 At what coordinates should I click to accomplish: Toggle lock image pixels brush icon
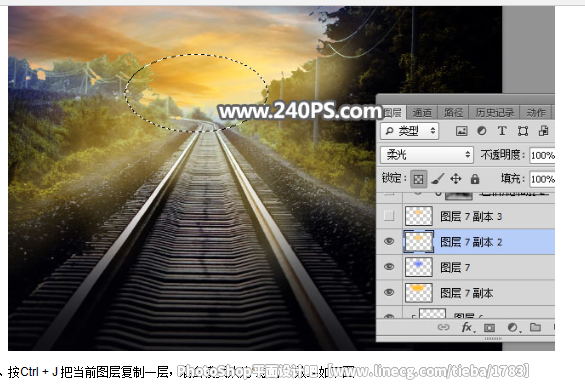click(x=438, y=179)
